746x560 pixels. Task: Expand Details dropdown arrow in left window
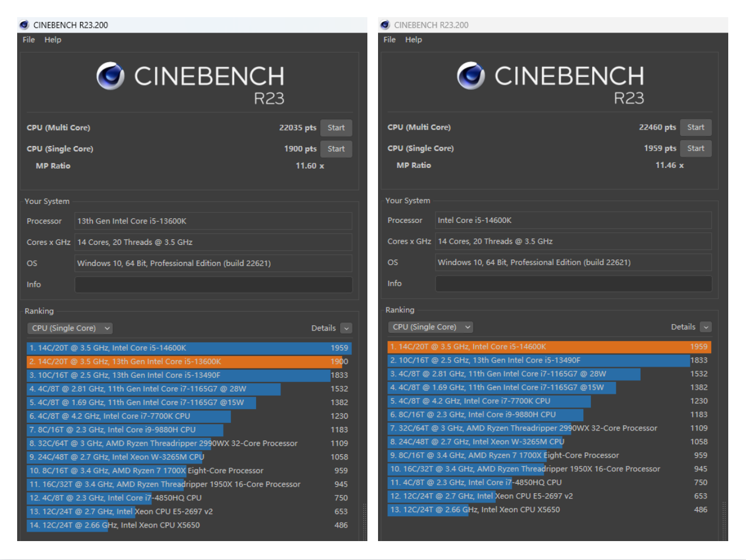click(x=346, y=328)
